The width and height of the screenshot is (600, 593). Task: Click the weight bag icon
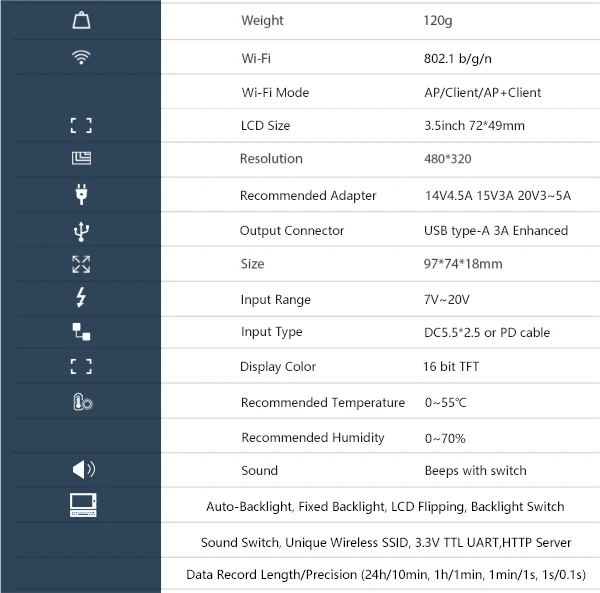click(x=82, y=20)
